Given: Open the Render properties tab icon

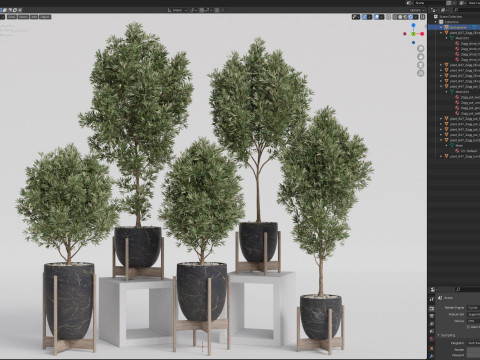Looking at the screenshot, I should [432, 308].
